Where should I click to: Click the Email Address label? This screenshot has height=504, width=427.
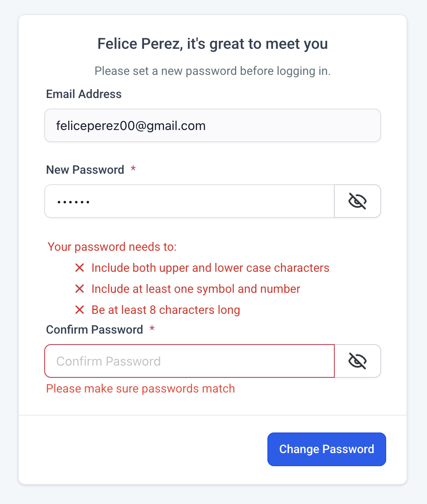tap(84, 94)
